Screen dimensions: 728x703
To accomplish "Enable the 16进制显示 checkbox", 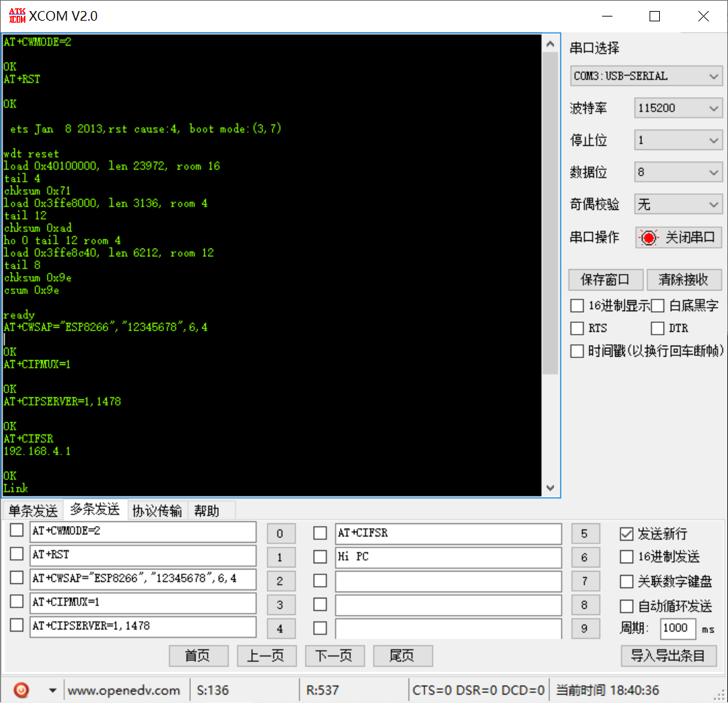I will tap(577, 305).
